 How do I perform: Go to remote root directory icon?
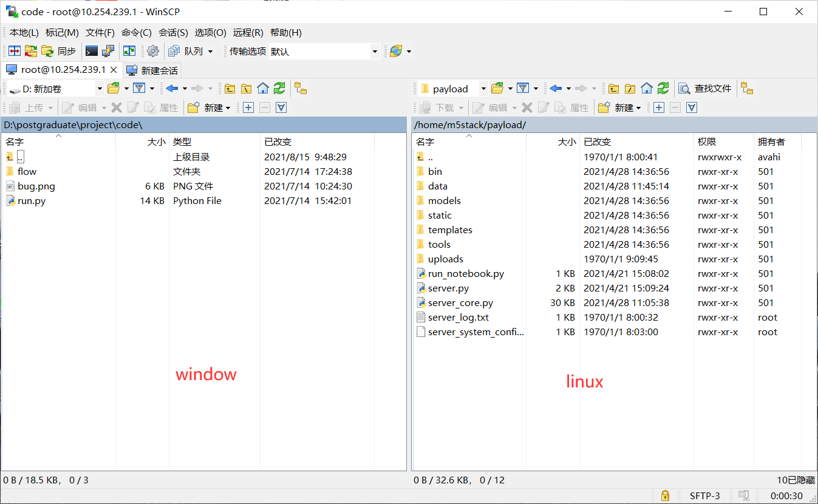click(630, 89)
